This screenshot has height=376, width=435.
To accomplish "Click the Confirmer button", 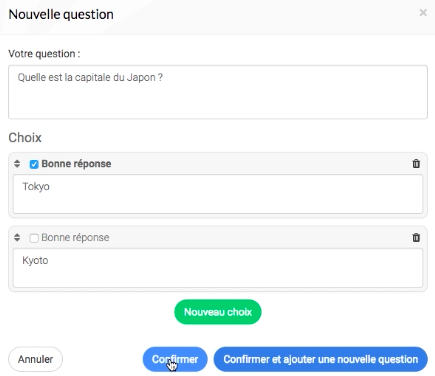I will [x=175, y=359].
